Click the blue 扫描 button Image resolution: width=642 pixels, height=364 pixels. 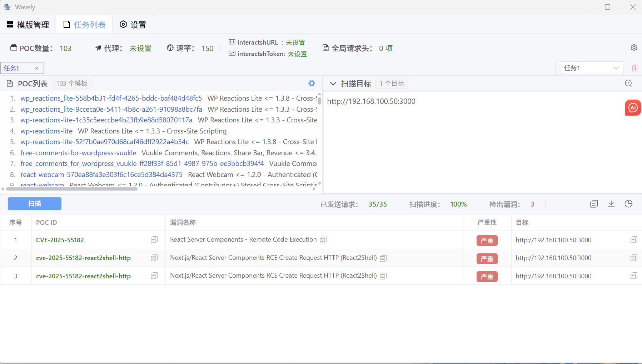(35, 204)
